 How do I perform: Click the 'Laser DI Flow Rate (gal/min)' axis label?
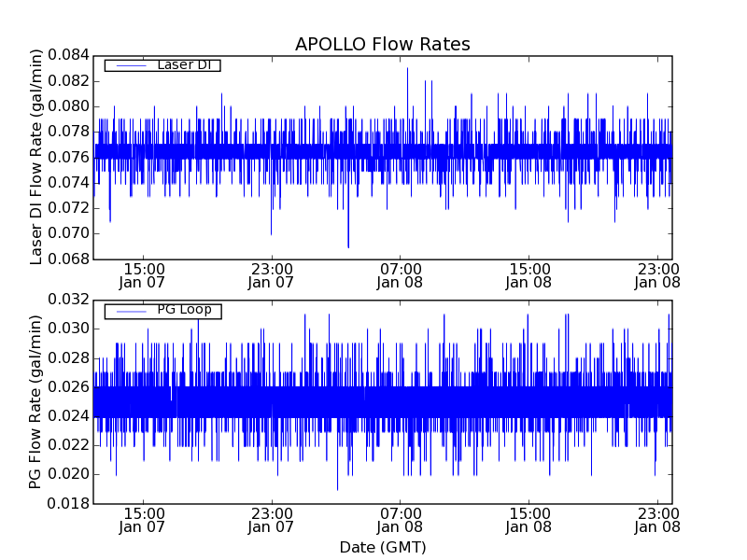point(35,157)
